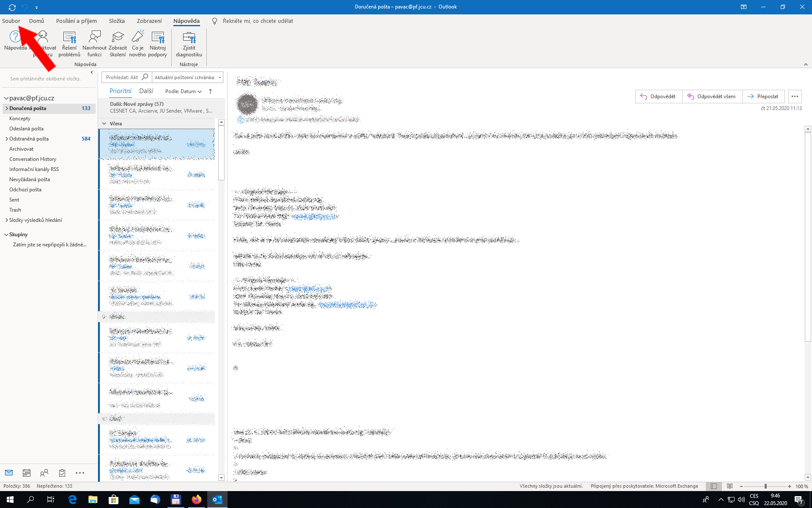812x508 pixels.
Task: Collapse the Včera message group
Action: click(104, 124)
